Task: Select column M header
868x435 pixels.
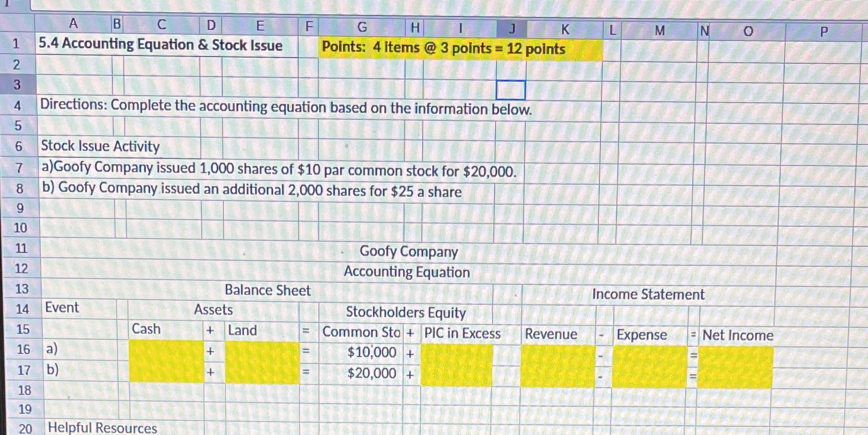Action: [x=659, y=31]
